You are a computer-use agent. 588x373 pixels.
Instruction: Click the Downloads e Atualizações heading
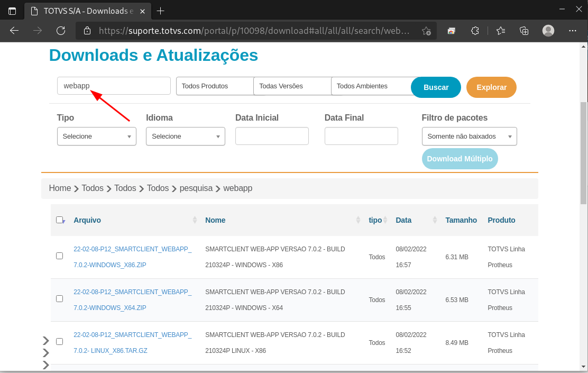(153, 55)
